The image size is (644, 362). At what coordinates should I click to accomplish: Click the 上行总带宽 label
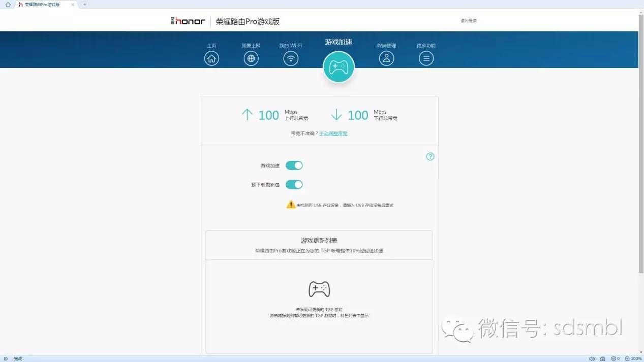296,118
